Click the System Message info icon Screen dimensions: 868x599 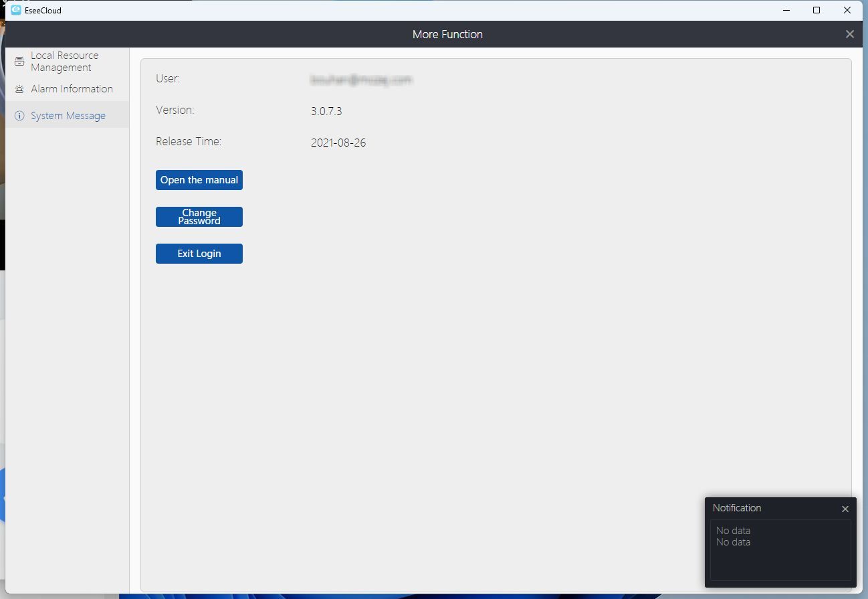pos(19,116)
